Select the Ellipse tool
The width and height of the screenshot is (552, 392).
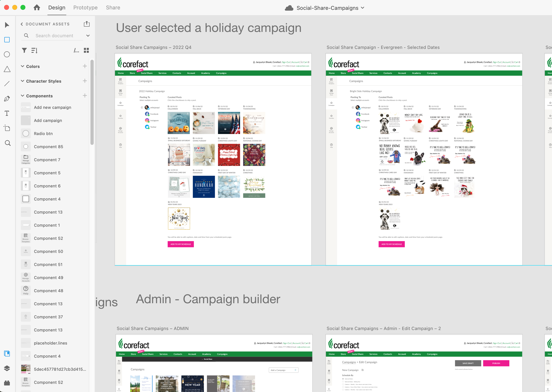tap(7, 54)
